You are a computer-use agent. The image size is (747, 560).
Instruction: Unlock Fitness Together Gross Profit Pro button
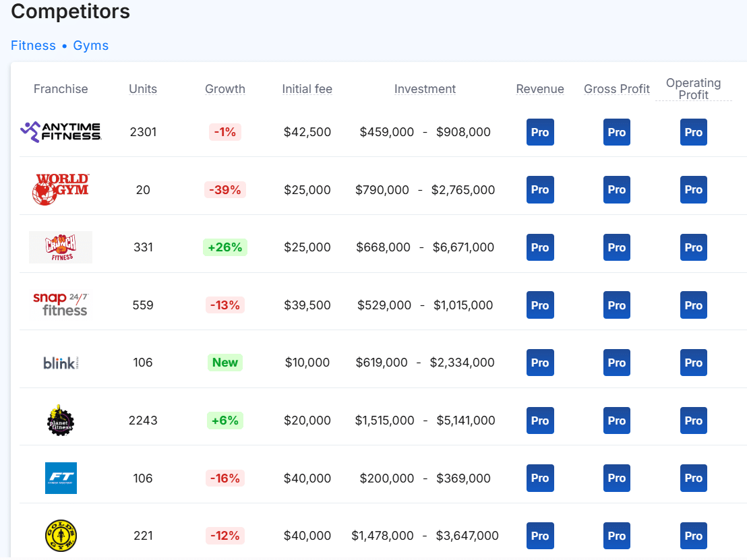pyautogui.click(x=616, y=478)
